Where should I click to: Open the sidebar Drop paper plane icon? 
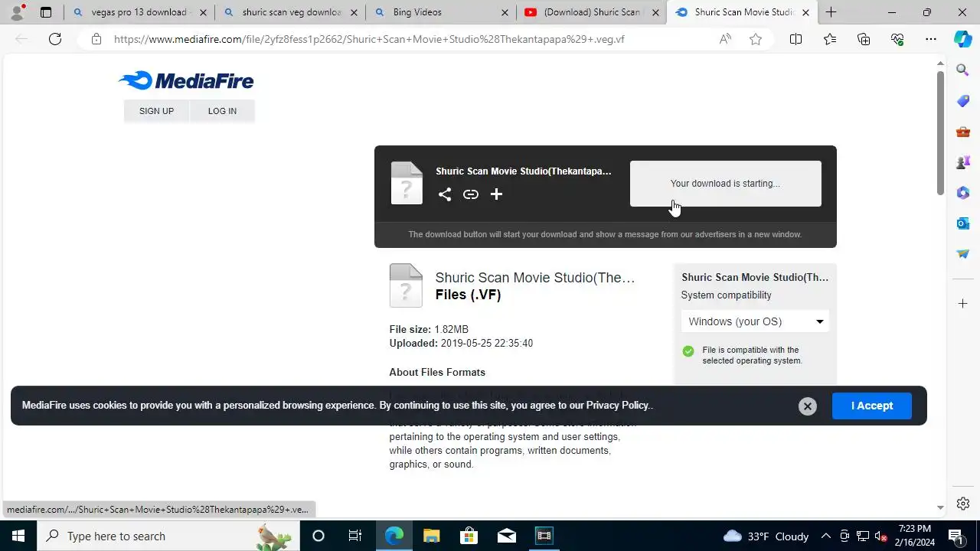coord(963,254)
